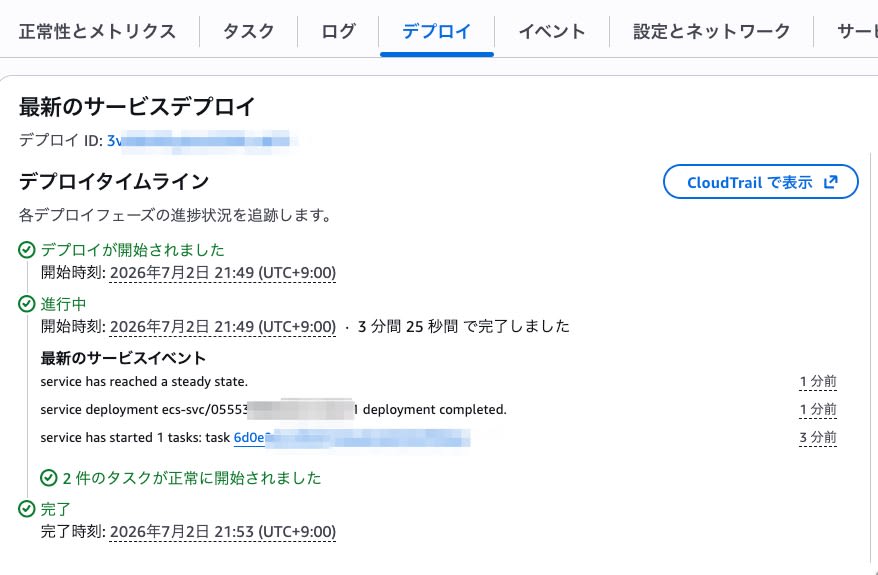Click the green check icon beside デプロイが開始されました
The height and width of the screenshot is (575, 878).
click(x=27, y=250)
